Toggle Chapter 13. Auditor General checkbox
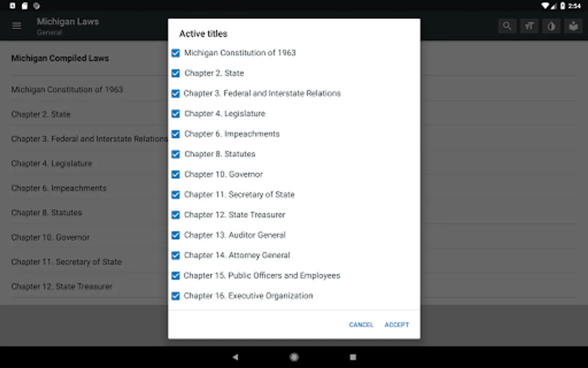 coord(176,235)
